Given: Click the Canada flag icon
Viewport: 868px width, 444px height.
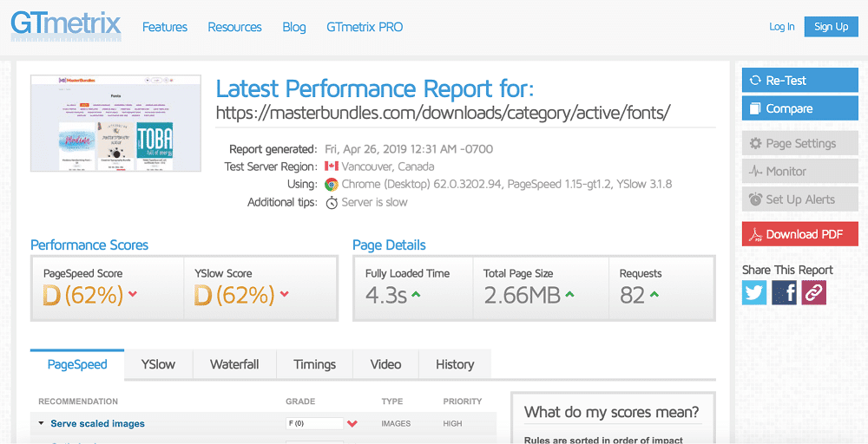Looking at the screenshot, I should coord(331,166).
